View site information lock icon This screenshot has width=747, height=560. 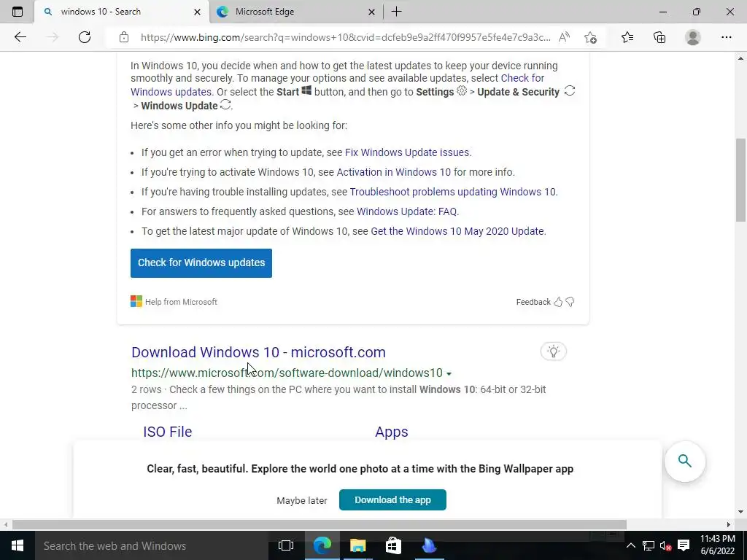coord(124,37)
